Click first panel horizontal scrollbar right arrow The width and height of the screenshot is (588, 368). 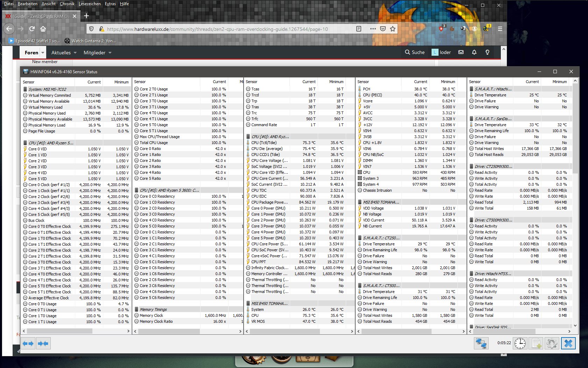point(128,331)
